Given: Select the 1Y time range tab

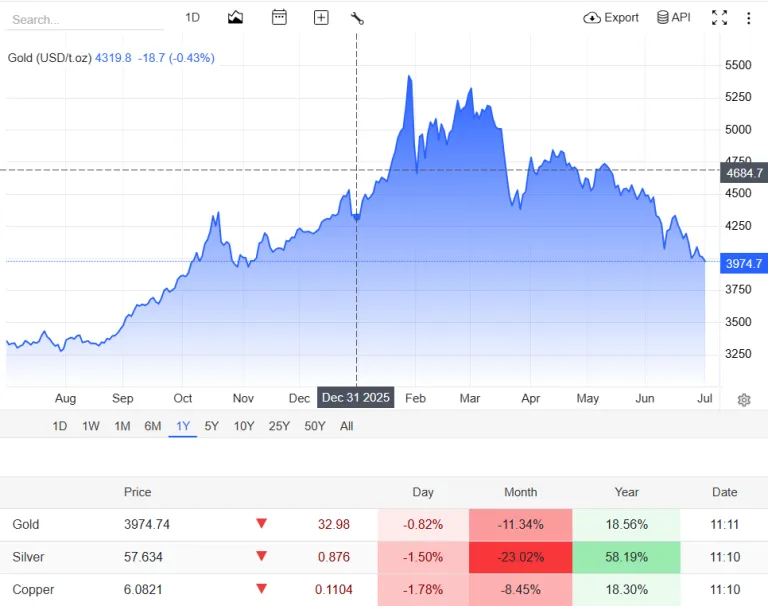Looking at the screenshot, I should point(183,426).
